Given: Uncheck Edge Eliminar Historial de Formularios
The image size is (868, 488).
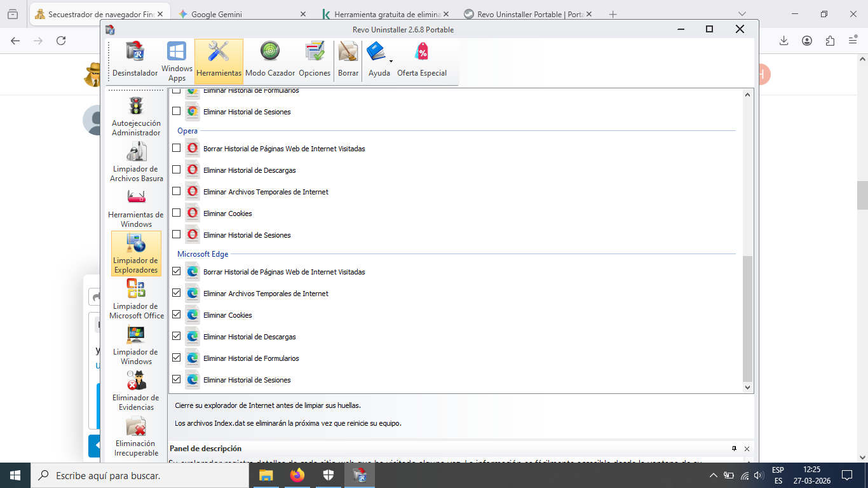Looking at the screenshot, I should [x=177, y=358].
